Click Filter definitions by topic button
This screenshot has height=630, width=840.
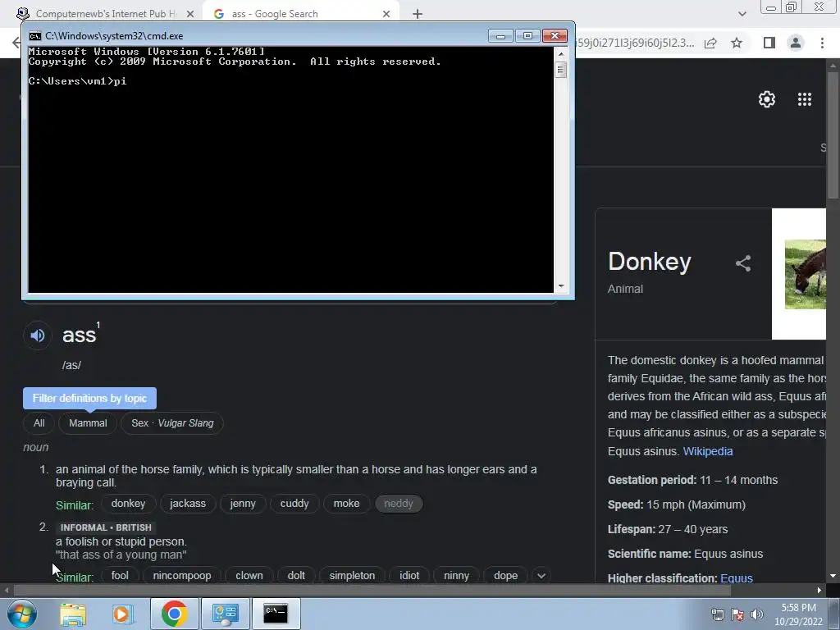click(89, 398)
